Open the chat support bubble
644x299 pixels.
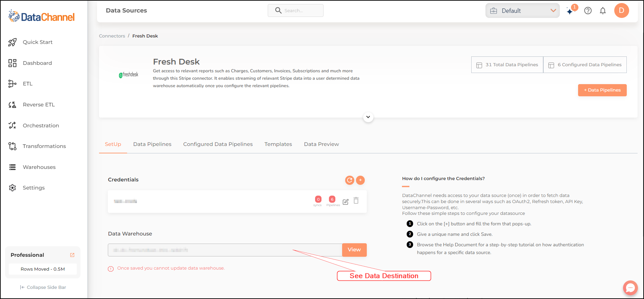tap(630, 288)
